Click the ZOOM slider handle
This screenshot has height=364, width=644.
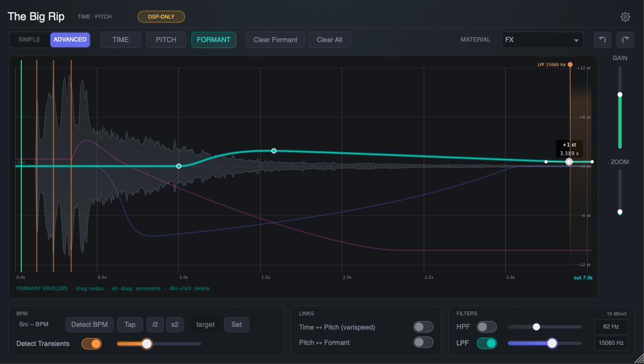pyautogui.click(x=620, y=212)
